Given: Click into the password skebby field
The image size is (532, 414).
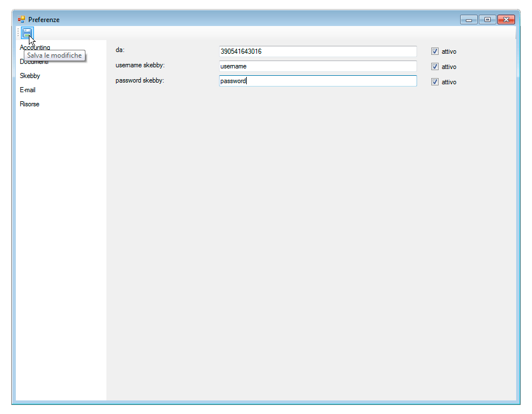Looking at the screenshot, I should (x=318, y=81).
